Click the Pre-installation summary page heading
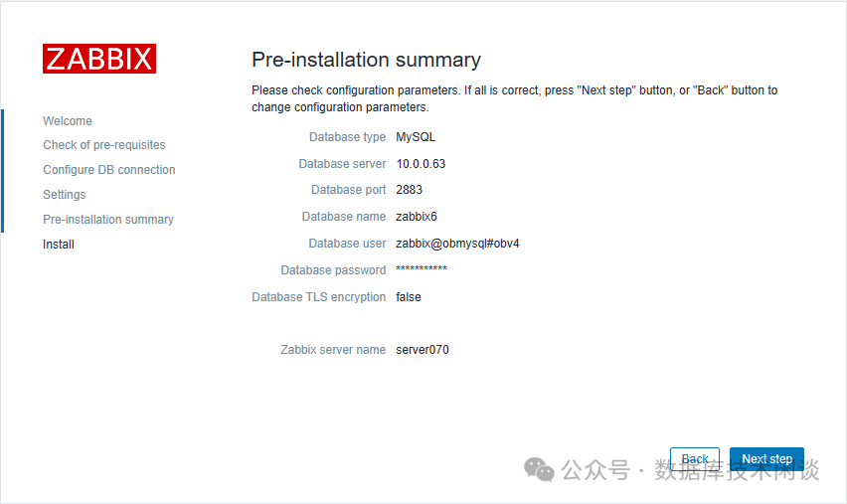The width and height of the screenshot is (847, 504). [366, 60]
